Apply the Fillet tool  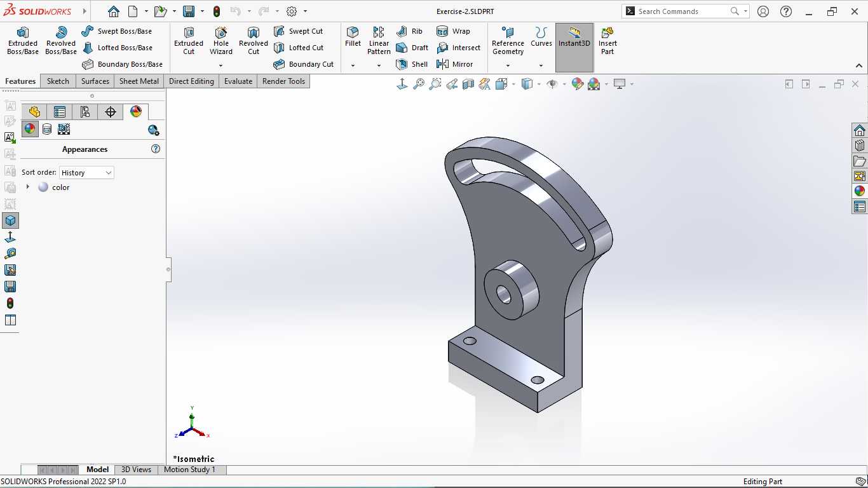pos(353,37)
